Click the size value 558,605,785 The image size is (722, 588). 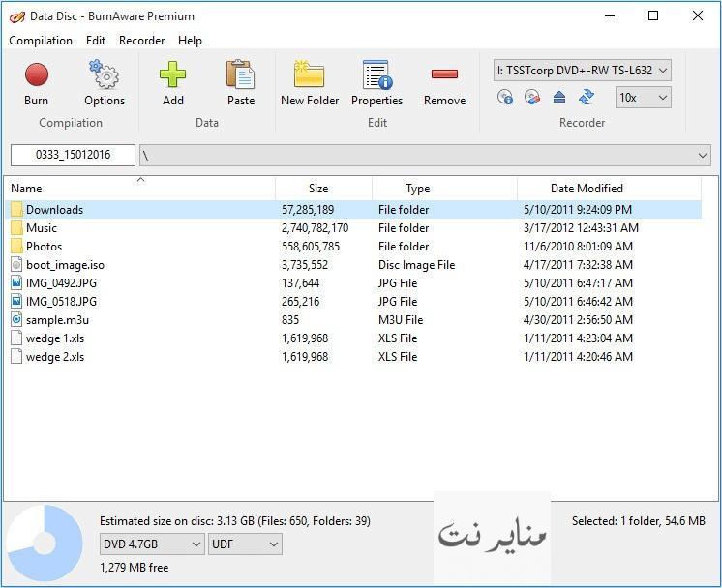[311, 247]
